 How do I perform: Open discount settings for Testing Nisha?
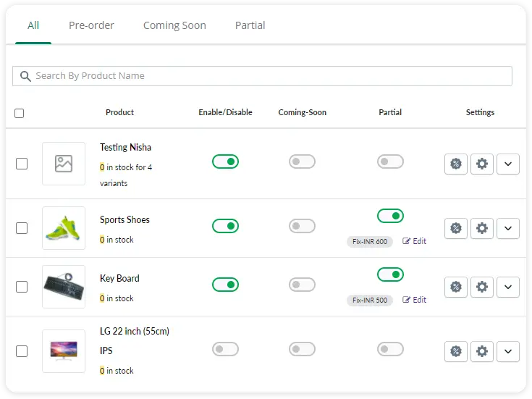(455, 164)
